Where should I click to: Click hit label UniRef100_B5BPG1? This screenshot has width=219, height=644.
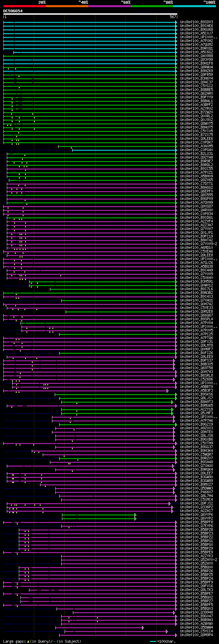tap(196, 541)
